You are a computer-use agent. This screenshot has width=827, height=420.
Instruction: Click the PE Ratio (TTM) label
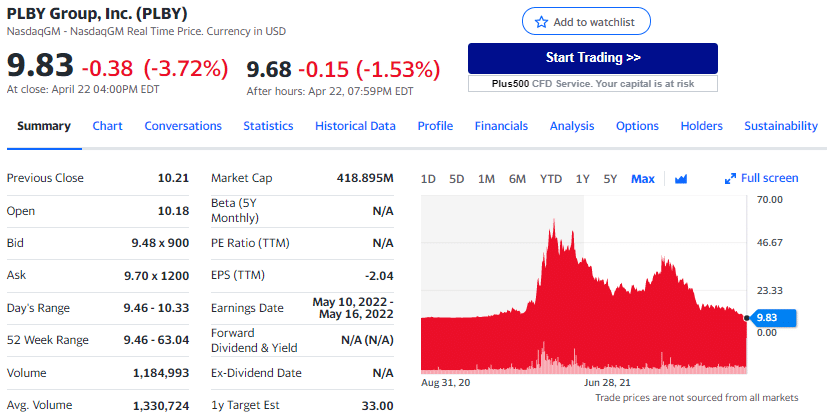pos(250,243)
